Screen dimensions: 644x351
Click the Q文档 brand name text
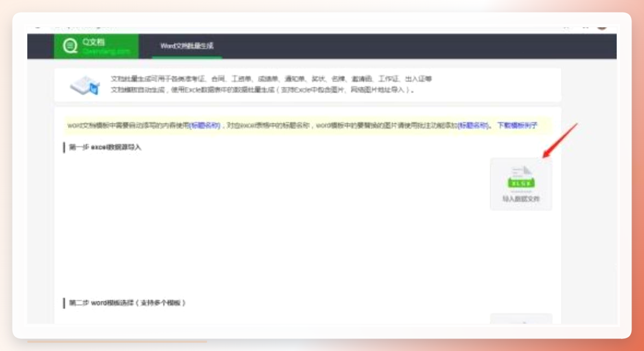pyautogui.click(x=93, y=42)
